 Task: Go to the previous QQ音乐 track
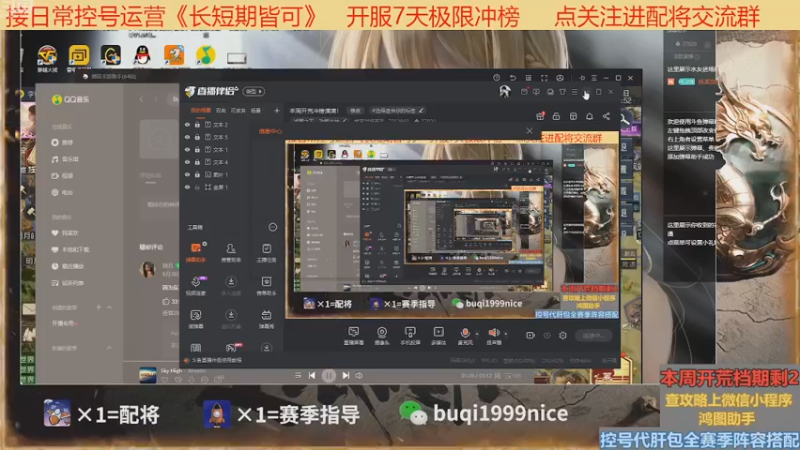[x=312, y=376]
